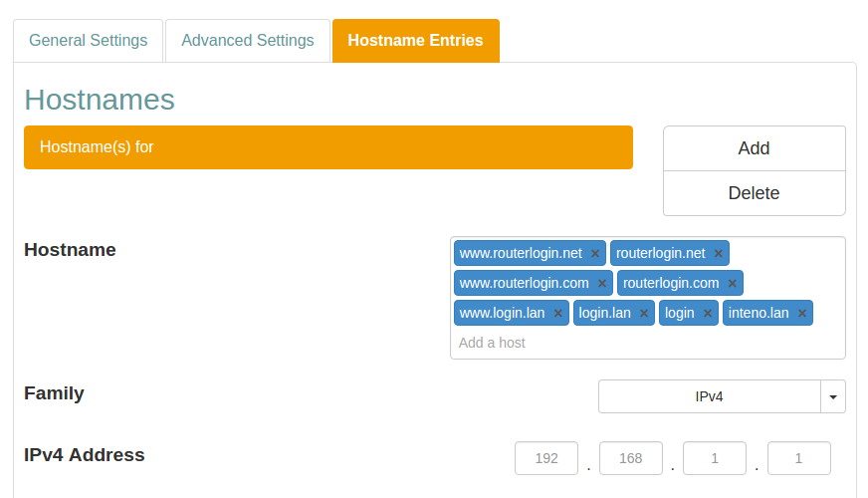Remove the www.login.lan host tag
This screenshot has width=868, height=498.
point(558,314)
